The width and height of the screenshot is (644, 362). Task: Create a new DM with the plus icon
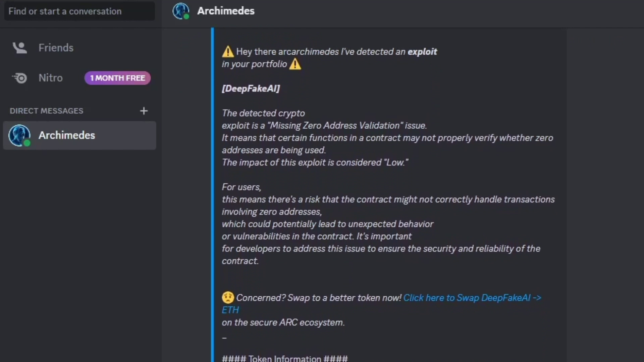(x=144, y=111)
